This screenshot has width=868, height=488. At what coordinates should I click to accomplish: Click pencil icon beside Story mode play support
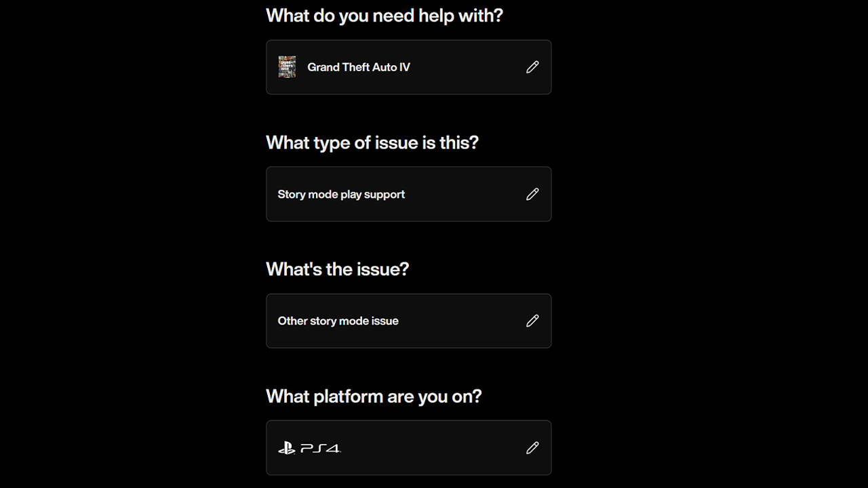(x=532, y=194)
